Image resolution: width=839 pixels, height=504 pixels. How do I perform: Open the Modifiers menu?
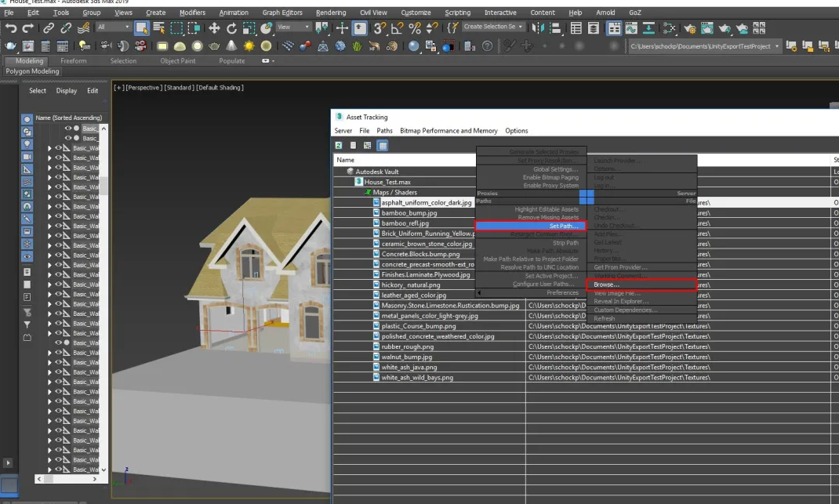click(x=192, y=13)
